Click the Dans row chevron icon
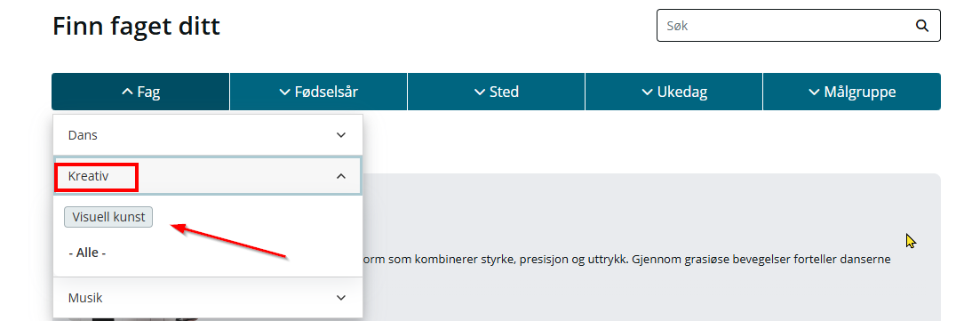Viewport: 980px width, 321px height. (340, 135)
